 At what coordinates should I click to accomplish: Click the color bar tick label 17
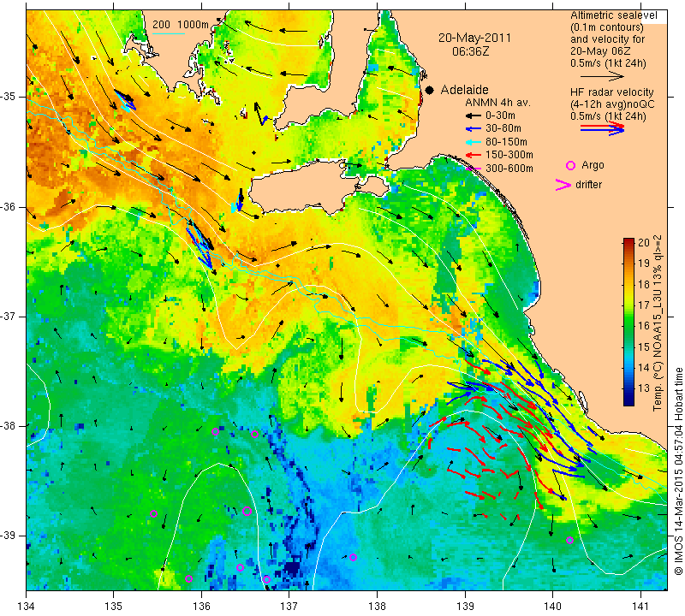point(644,305)
